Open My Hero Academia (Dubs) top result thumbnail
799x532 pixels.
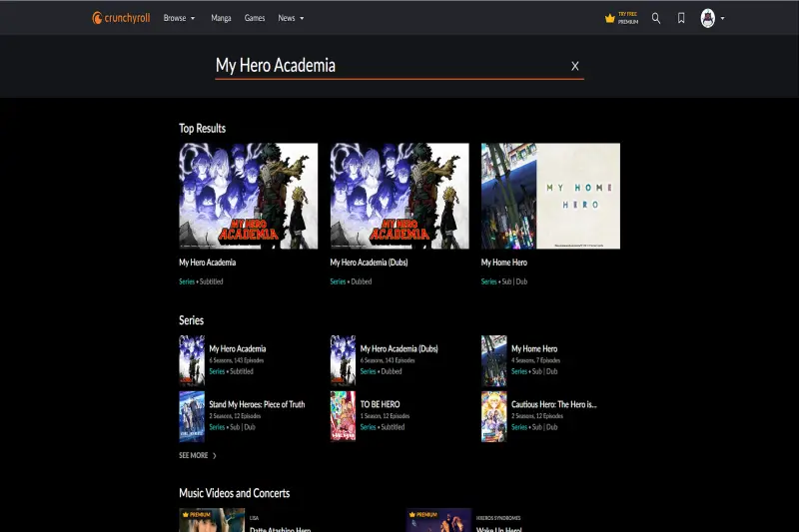399,196
